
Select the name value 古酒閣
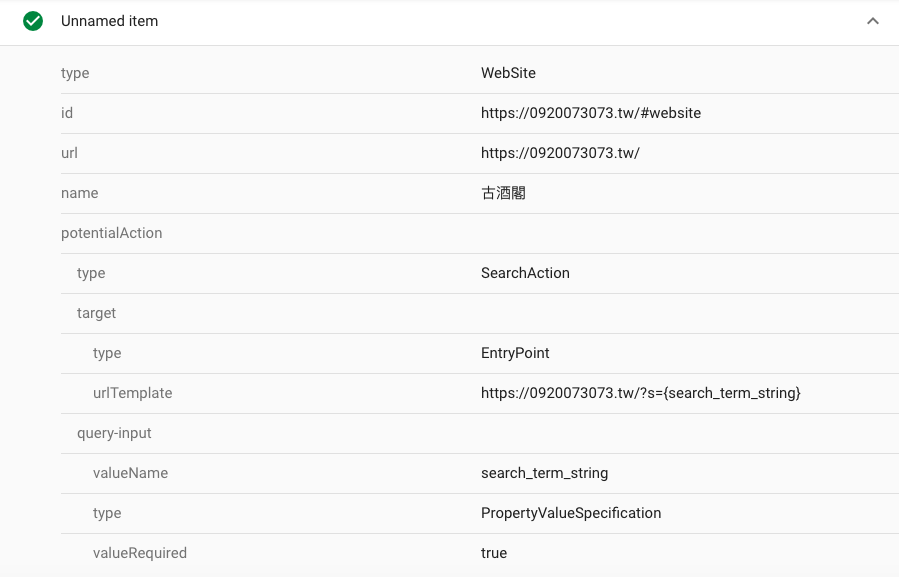coord(503,193)
